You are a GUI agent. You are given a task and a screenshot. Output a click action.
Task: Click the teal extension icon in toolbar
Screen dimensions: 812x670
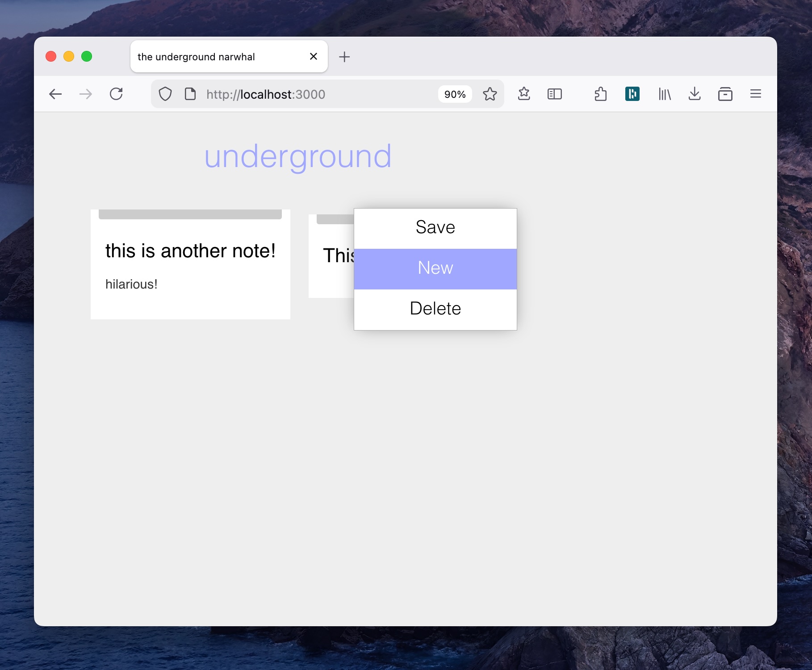632,94
